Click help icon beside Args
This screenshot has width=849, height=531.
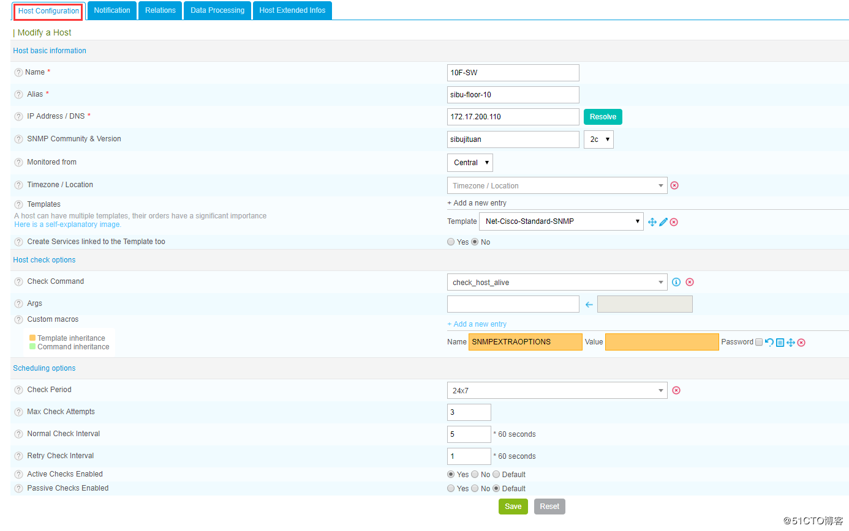(18, 304)
